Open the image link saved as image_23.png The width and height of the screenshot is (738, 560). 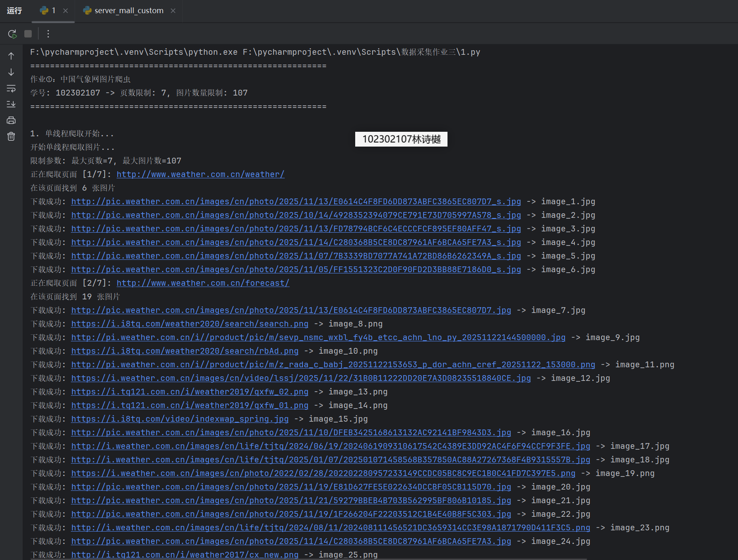(x=330, y=528)
